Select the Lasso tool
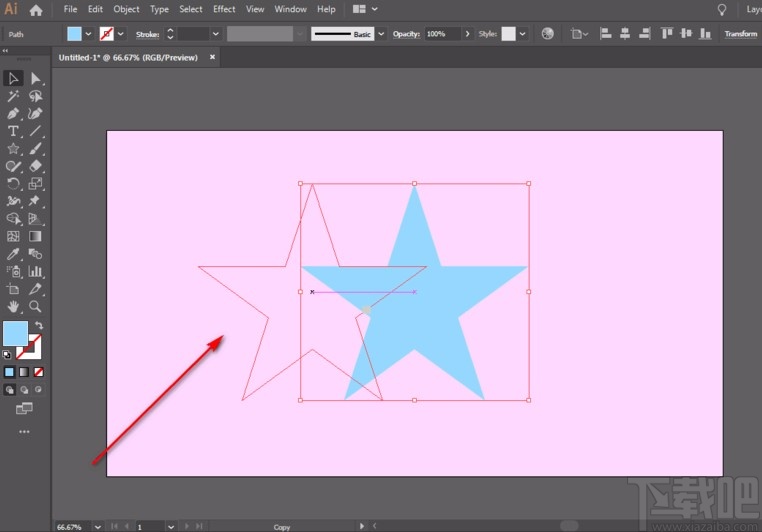762x532 pixels. [35, 96]
